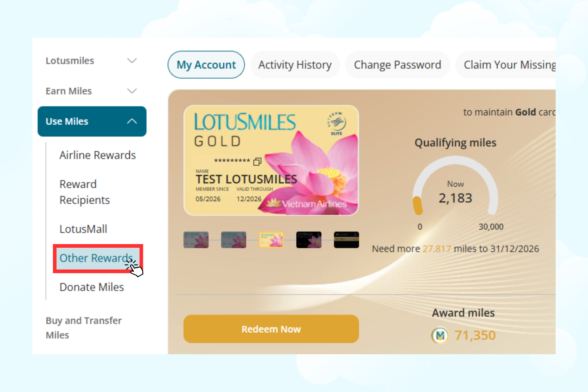
Task: Select the black Million Miler card thumbnail
Action: (346, 239)
